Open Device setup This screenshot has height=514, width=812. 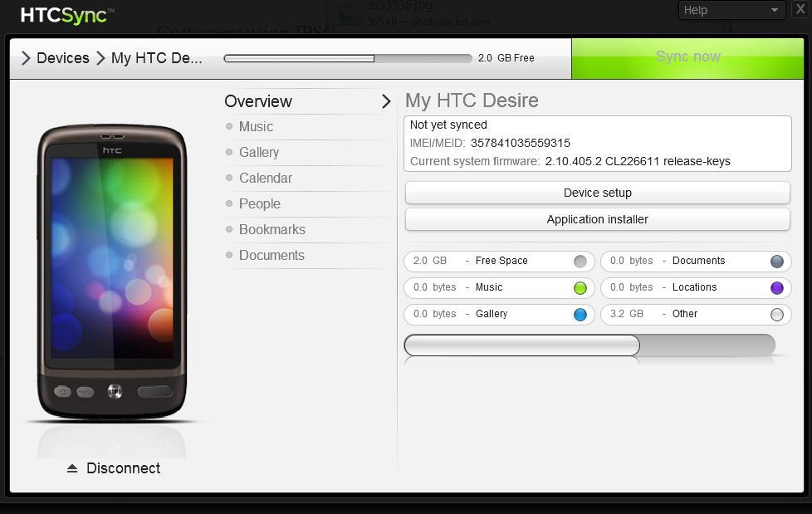tap(598, 193)
